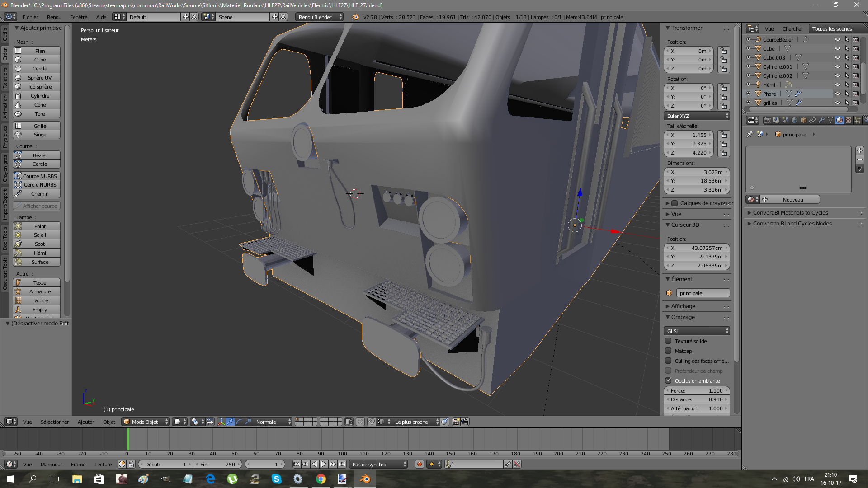868x488 pixels.
Task: Open the Constraints properties tab icon
Action: (x=812, y=120)
